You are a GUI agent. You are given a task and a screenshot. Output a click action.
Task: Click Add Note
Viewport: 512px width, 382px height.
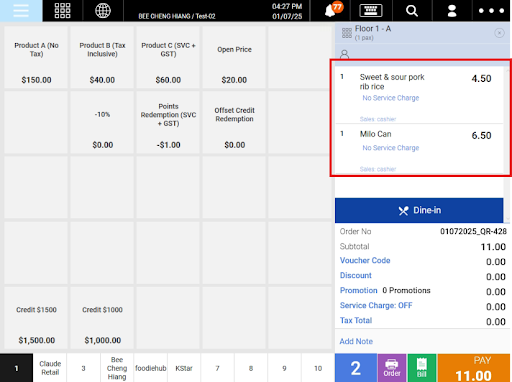pos(356,341)
